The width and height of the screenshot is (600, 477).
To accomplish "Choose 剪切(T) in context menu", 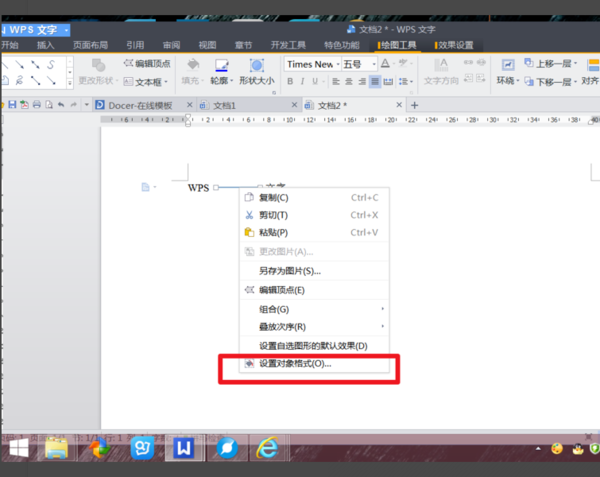I will click(315, 215).
